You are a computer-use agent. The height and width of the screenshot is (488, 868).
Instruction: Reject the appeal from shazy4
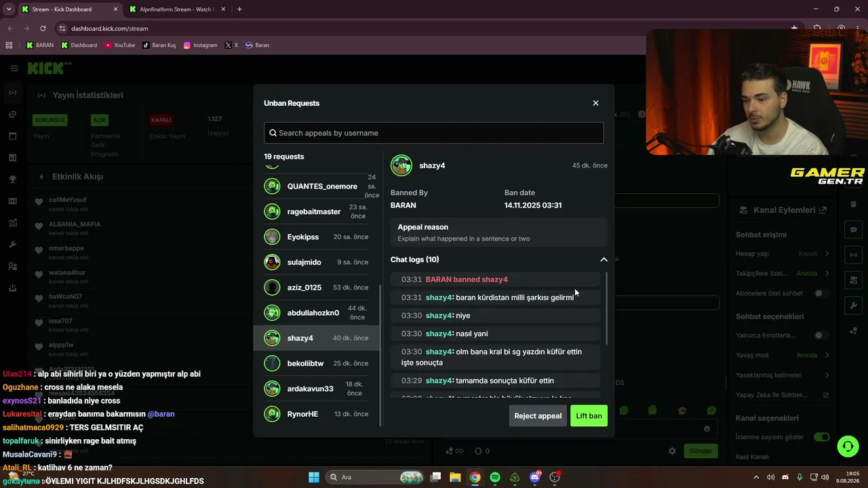[538, 415]
